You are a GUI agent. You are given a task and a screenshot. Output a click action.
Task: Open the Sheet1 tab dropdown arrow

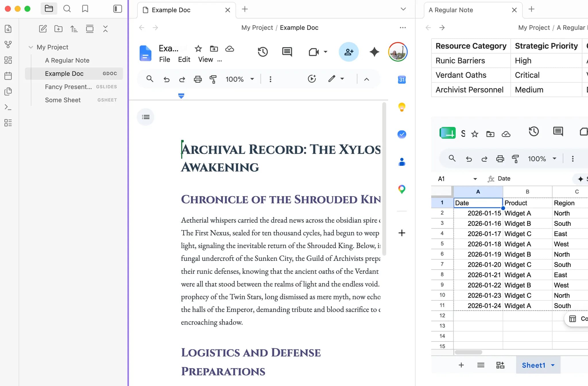tap(553, 365)
